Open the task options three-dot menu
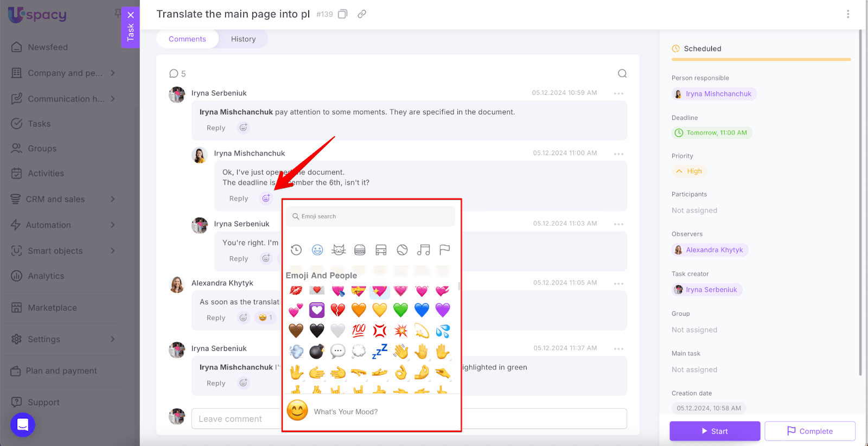 [x=848, y=14]
